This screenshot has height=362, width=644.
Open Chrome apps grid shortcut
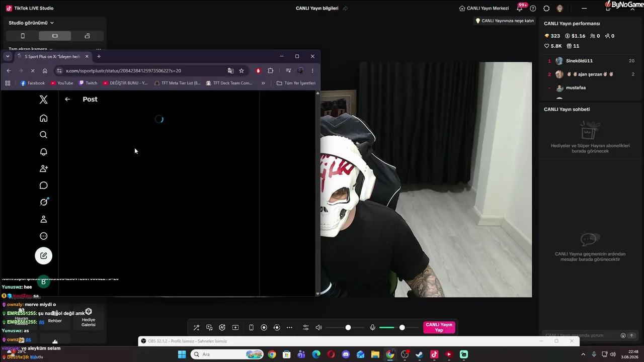coord(8,83)
